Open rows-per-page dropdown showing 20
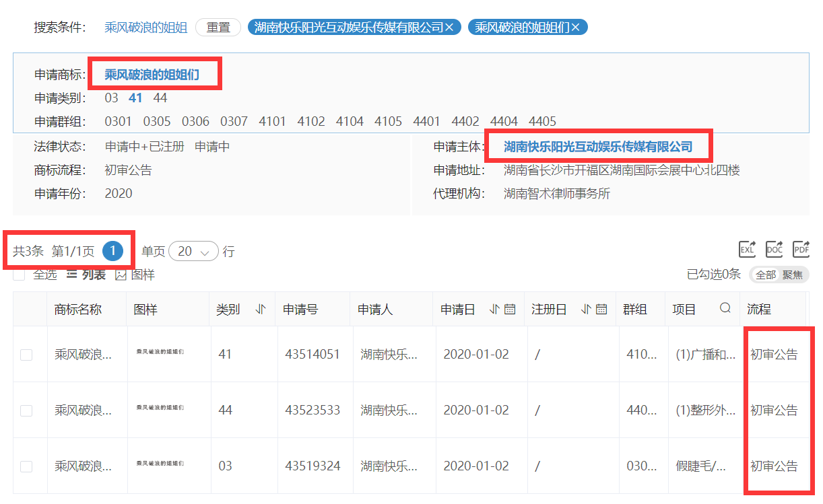823x504 pixels. coord(194,252)
